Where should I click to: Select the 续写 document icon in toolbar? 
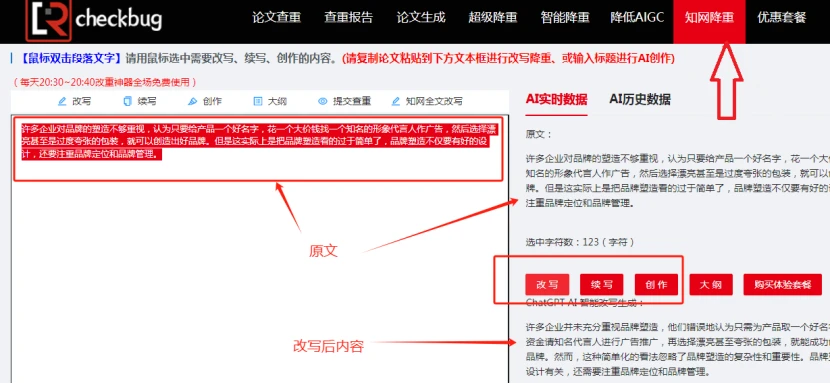coord(127,101)
